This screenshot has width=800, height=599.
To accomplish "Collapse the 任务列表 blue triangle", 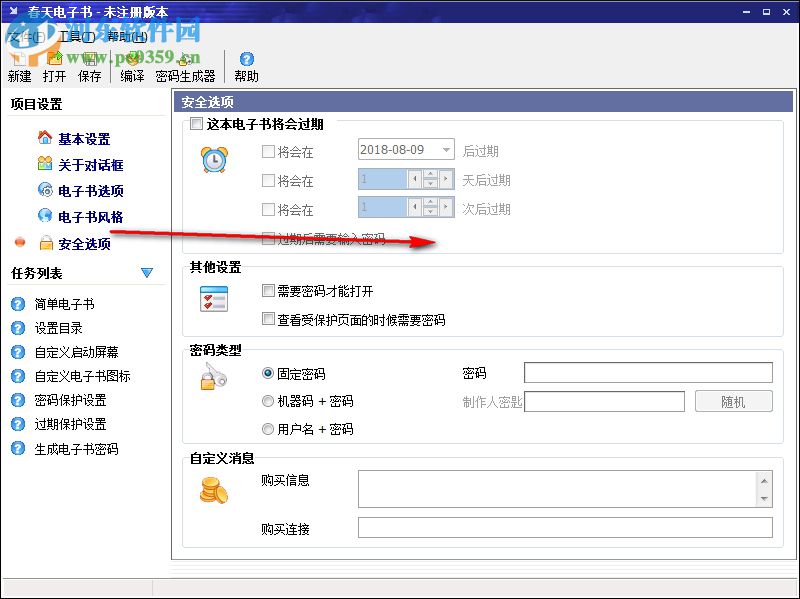I will coord(147,273).
